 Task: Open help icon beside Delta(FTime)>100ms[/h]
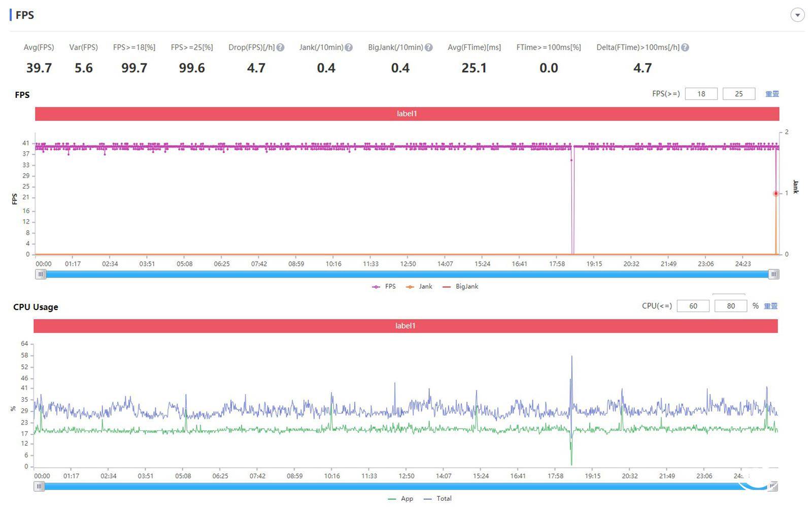(685, 48)
